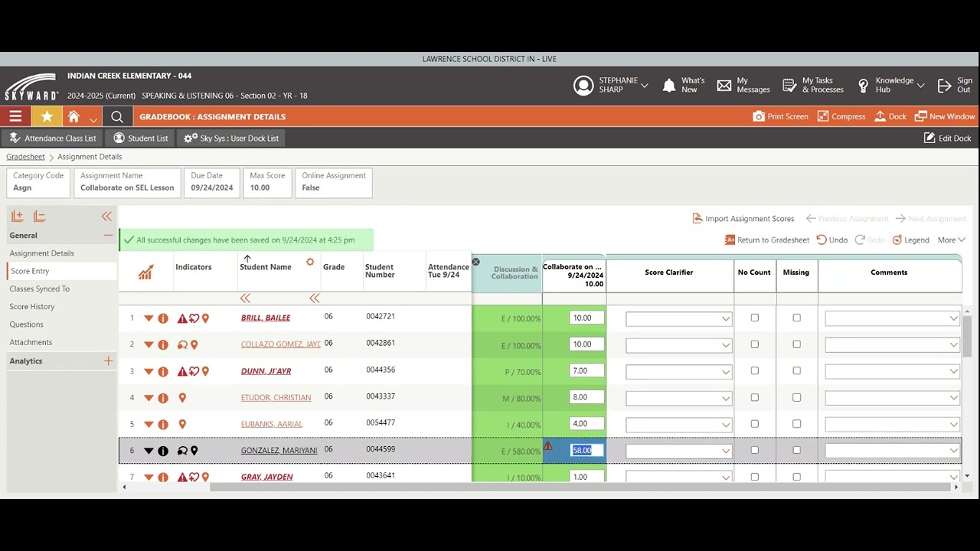Open Score Clarifier dropdown for Brill, Bailee
This screenshot has width=980, height=551.
click(x=678, y=319)
